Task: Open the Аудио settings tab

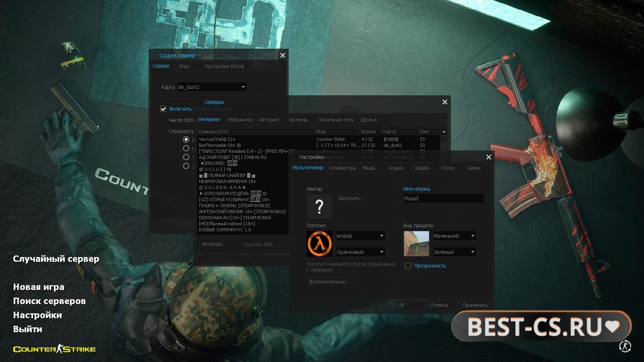Action: (x=396, y=168)
